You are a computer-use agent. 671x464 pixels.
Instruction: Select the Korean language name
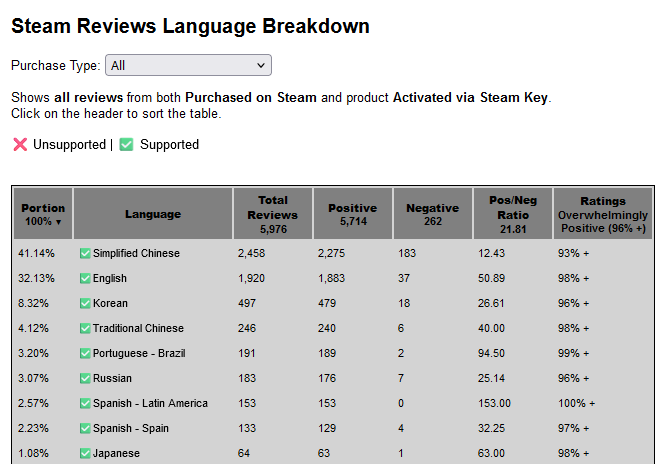click(x=110, y=303)
